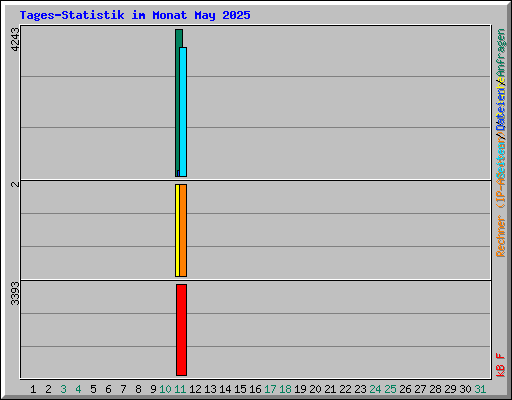Click day label 12 on the x-axis
512x400 pixels.
click(x=195, y=389)
